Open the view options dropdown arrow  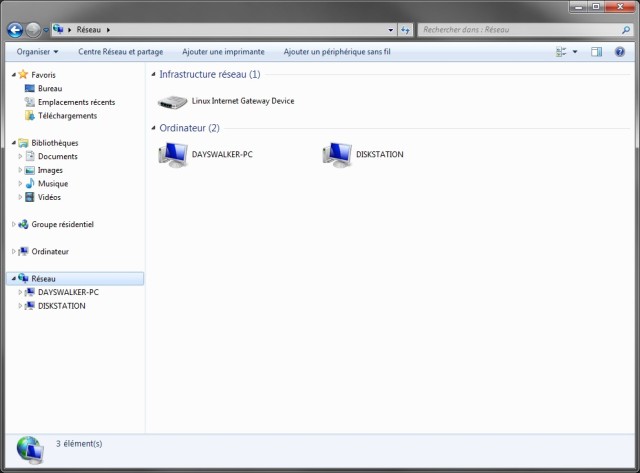pos(575,52)
